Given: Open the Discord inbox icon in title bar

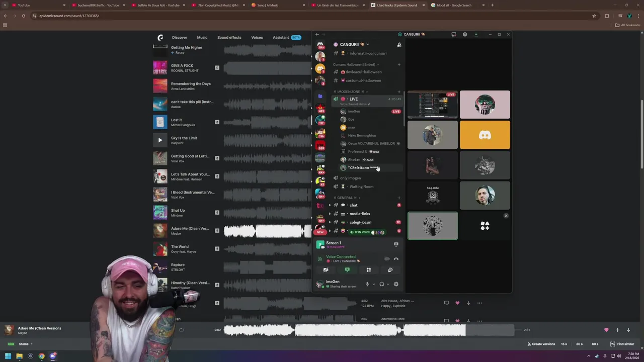Looking at the screenshot, I should tap(453, 34).
